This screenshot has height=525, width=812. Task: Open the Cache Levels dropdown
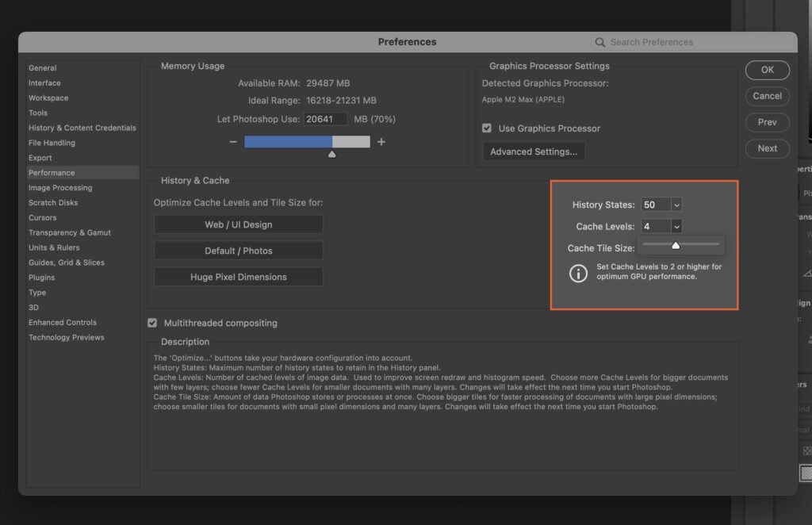[675, 226]
